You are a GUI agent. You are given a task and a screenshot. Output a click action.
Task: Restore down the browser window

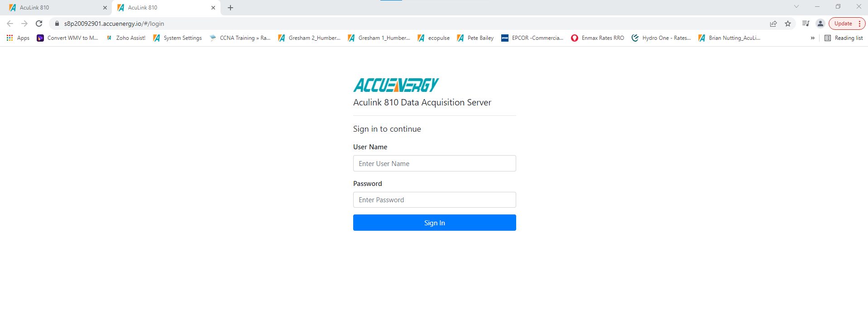(x=838, y=6)
